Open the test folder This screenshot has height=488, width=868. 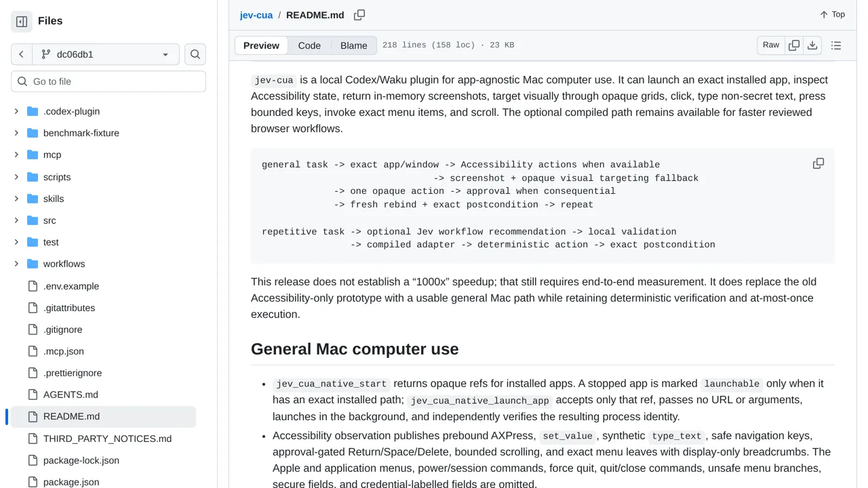pyautogui.click(x=51, y=242)
